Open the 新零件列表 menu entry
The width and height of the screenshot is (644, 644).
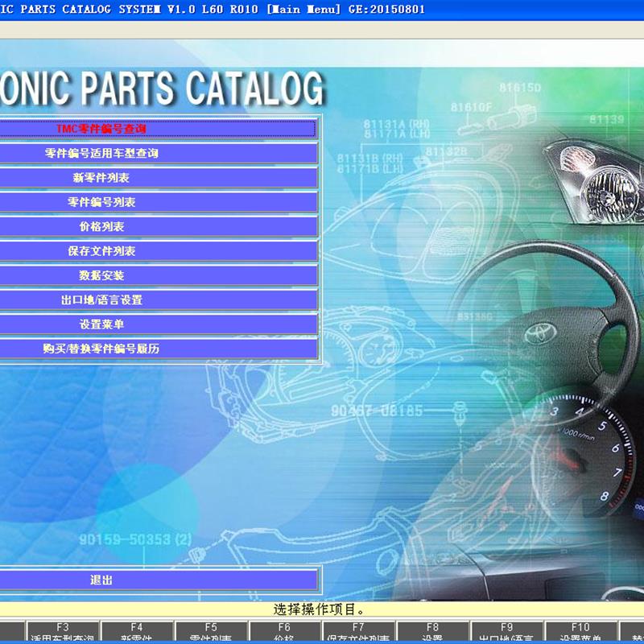point(158,178)
